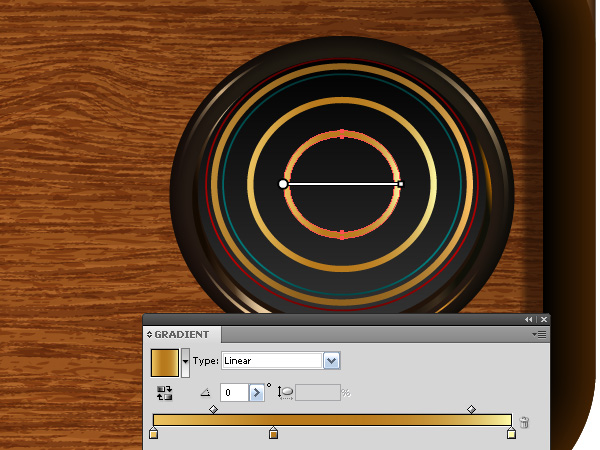
Task: Select the GRADIENT panel tab
Action: click(181, 334)
